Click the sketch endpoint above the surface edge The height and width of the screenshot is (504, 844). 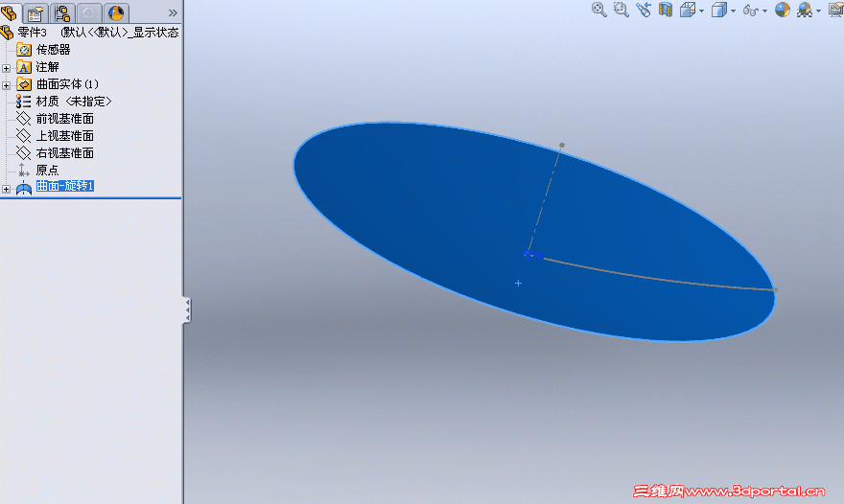pyautogui.click(x=562, y=146)
